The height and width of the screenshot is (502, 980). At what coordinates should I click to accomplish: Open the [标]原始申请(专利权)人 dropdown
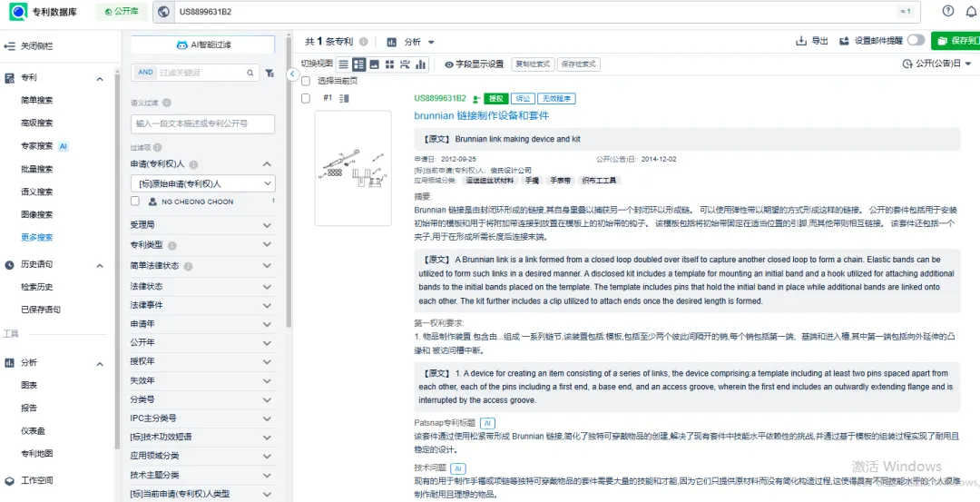pos(202,183)
